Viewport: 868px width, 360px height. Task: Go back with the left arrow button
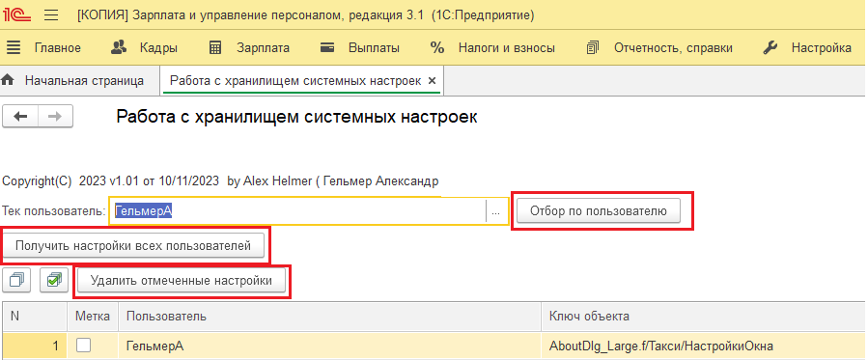tap(20, 117)
